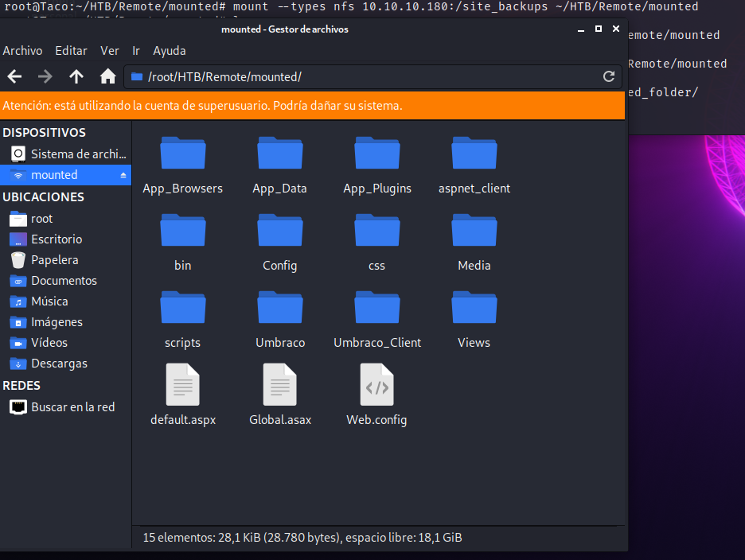Image resolution: width=745 pixels, height=560 pixels.
Task: Click Buscar en la red
Action: pos(72,407)
